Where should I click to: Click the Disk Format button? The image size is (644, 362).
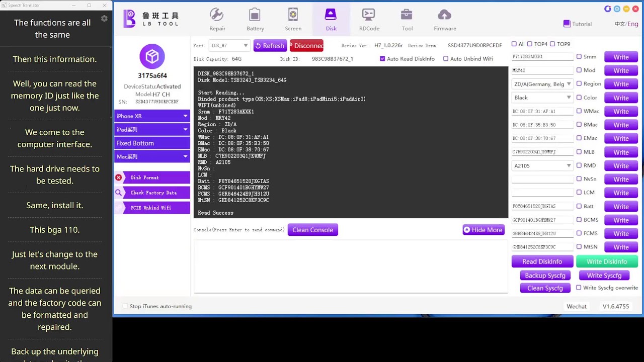click(152, 177)
